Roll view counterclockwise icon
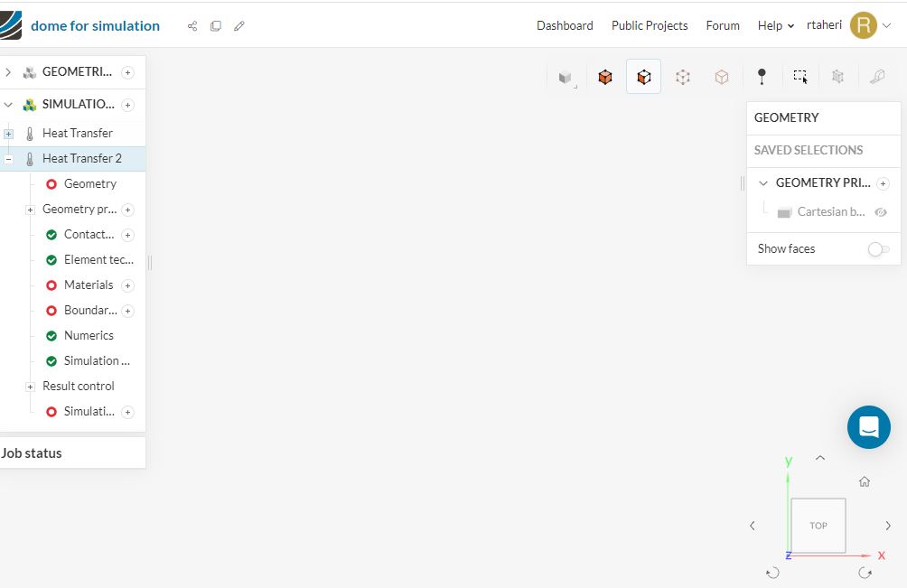The image size is (907, 588). [x=772, y=573]
